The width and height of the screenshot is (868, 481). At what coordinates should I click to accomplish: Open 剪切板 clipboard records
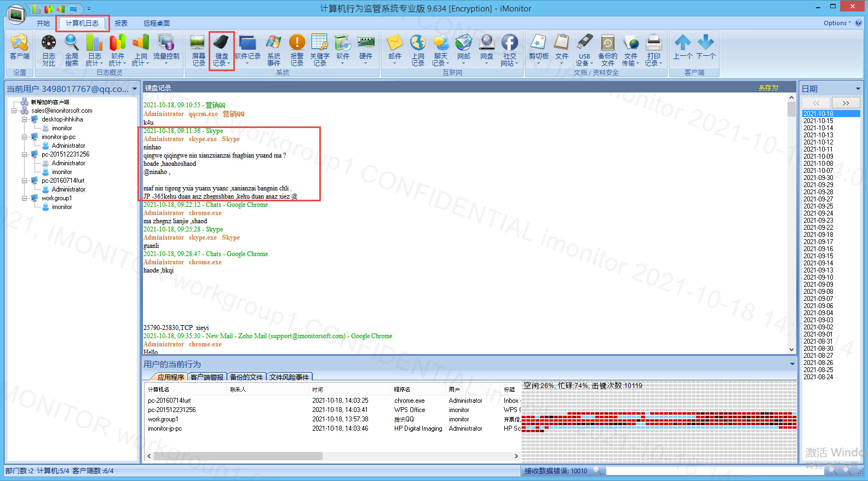tap(539, 49)
